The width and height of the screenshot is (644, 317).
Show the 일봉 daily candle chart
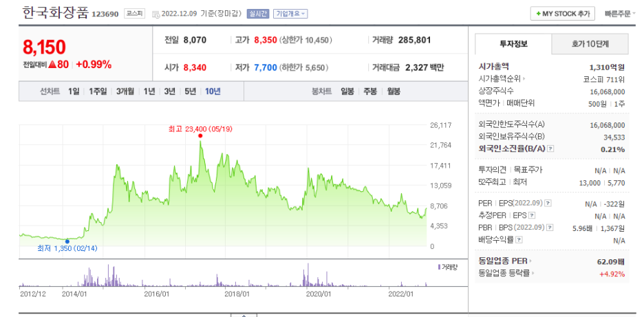(347, 91)
